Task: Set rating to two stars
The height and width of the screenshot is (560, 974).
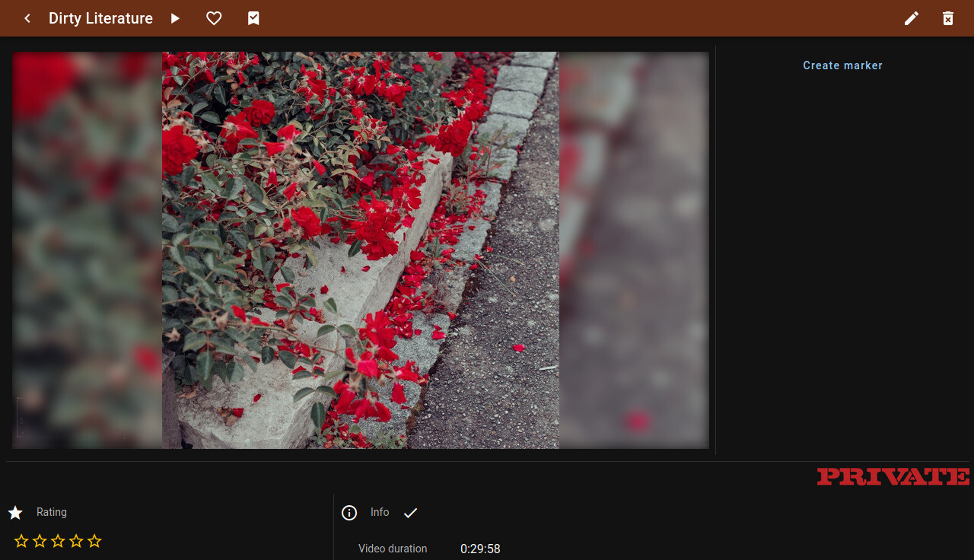Action: [x=40, y=541]
